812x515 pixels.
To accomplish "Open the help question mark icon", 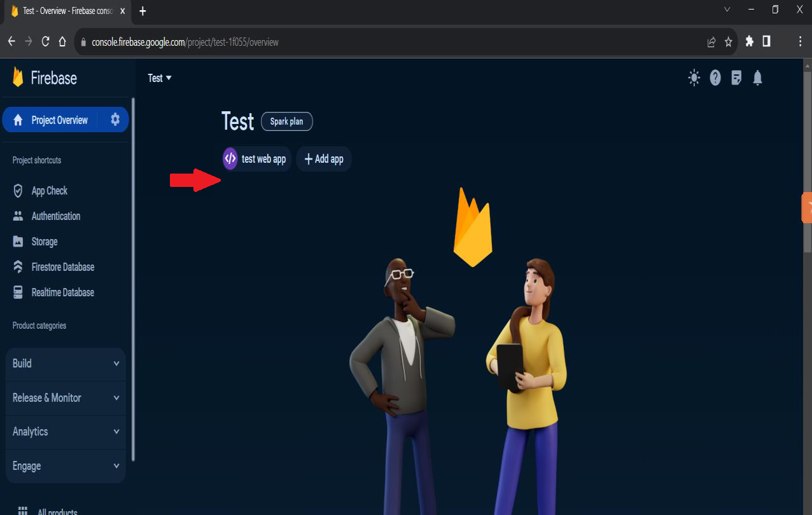I will (715, 78).
